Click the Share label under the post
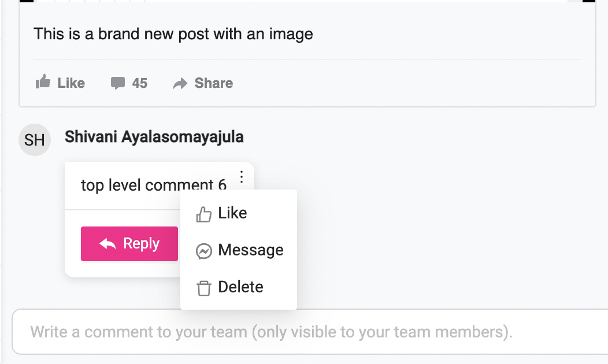The image size is (608, 364). pyautogui.click(x=213, y=83)
